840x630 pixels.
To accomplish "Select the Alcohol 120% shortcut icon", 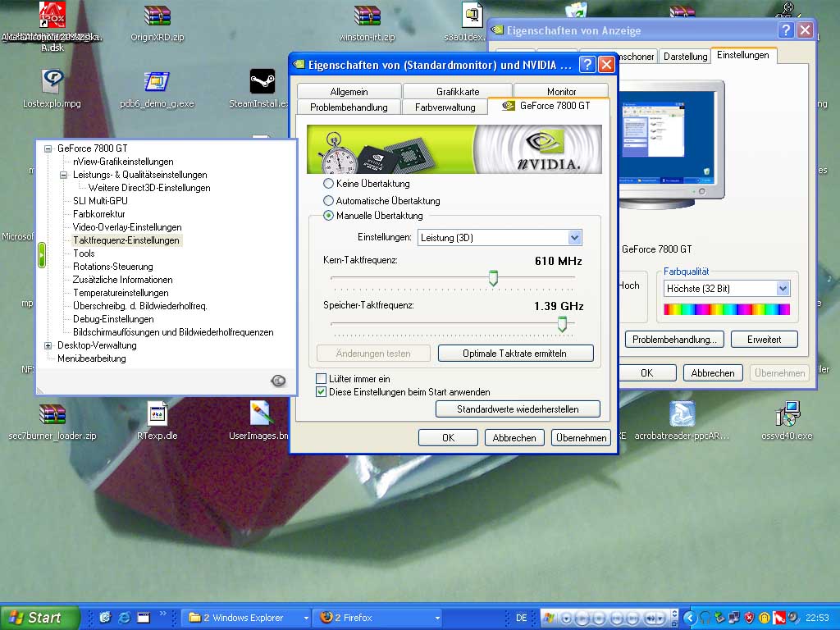I will pos(52,15).
